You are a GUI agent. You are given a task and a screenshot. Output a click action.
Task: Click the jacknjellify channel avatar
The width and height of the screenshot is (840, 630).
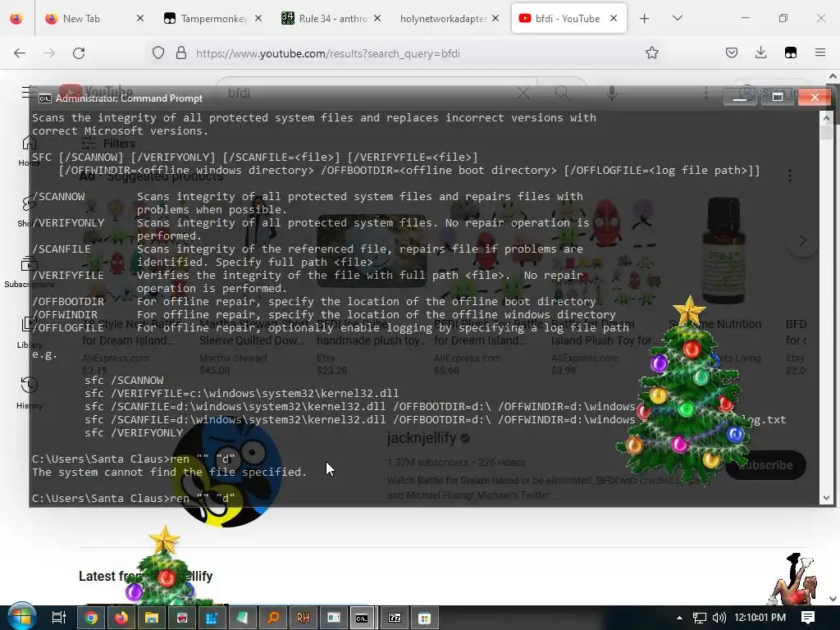(x=227, y=472)
